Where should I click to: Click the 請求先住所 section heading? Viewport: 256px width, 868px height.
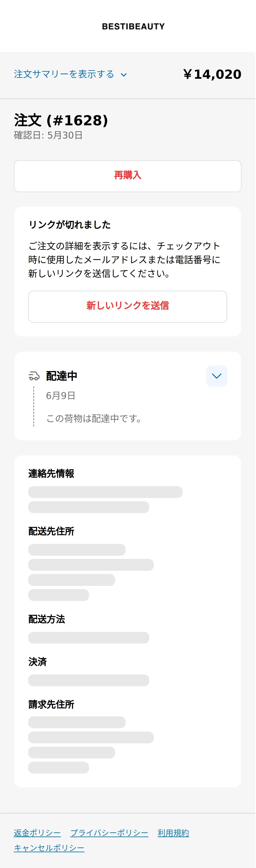52,704
